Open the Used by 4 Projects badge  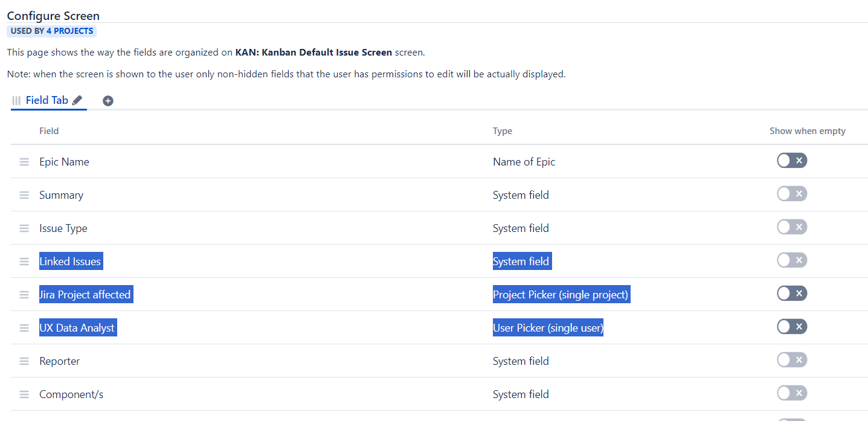click(x=52, y=31)
